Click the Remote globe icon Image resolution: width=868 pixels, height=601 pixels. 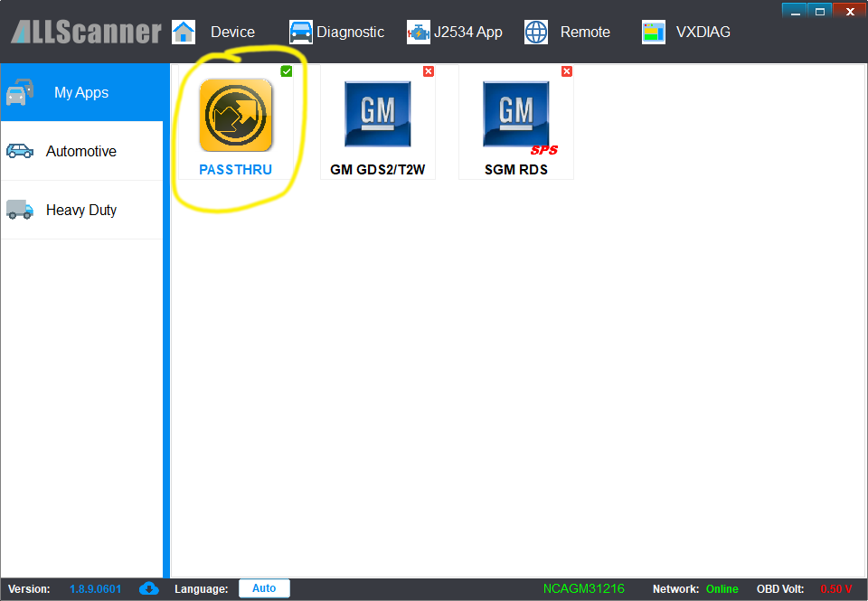point(536,32)
